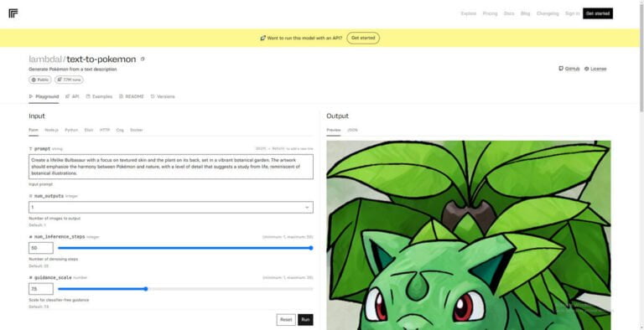The image size is (644, 330).
Task: Click the Reset button
Action: pyautogui.click(x=286, y=320)
